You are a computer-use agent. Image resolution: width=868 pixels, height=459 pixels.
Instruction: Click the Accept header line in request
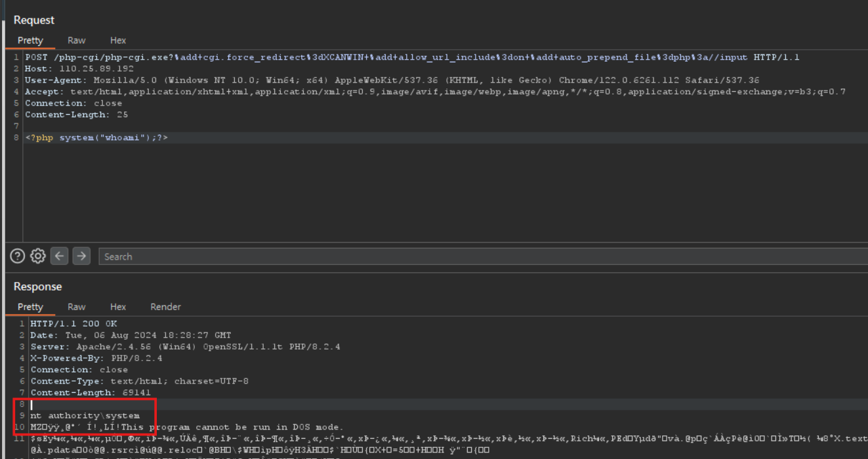point(435,91)
